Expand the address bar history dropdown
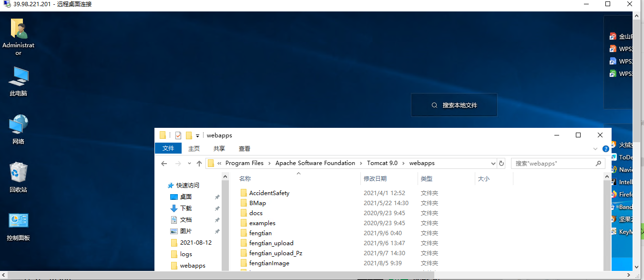This screenshot has height=280, width=644. [x=492, y=164]
